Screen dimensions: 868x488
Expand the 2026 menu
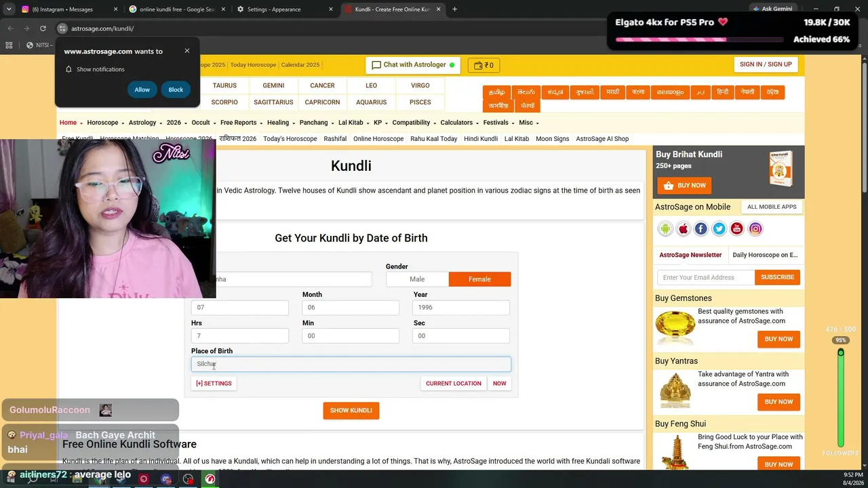coord(176,123)
